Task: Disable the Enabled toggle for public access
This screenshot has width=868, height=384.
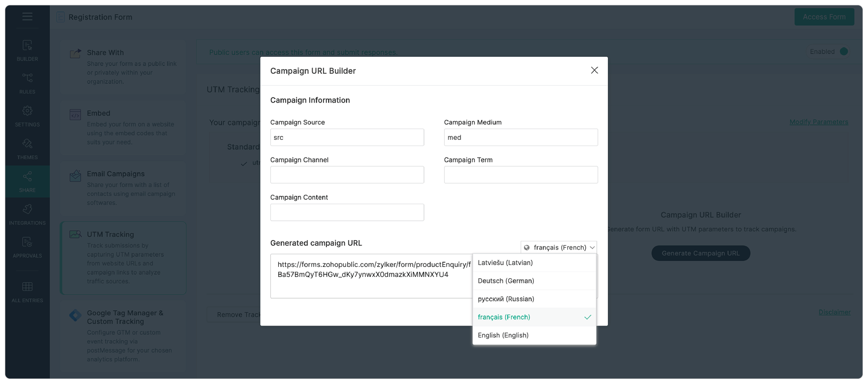Action: pyautogui.click(x=844, y=52)
